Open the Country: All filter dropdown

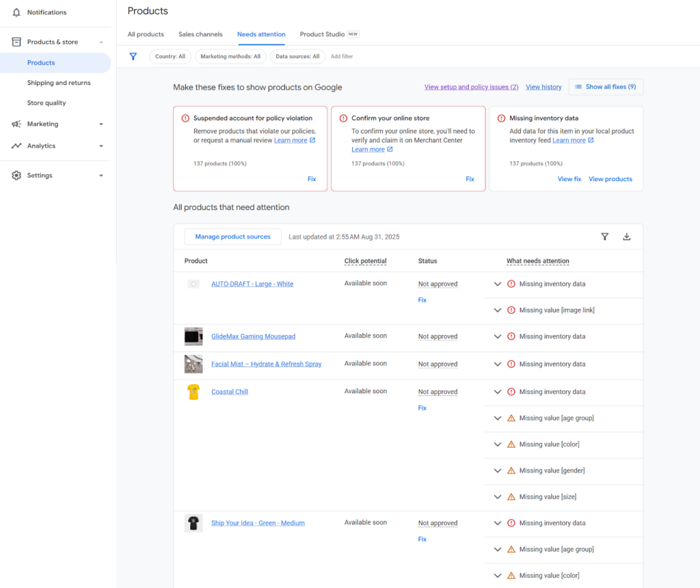click(170, 56)
